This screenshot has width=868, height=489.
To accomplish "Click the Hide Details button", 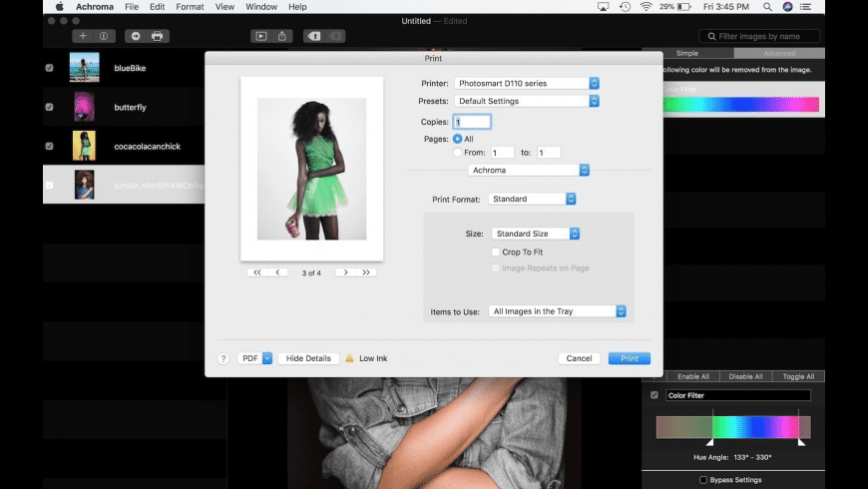I will [x=308, y=358].
